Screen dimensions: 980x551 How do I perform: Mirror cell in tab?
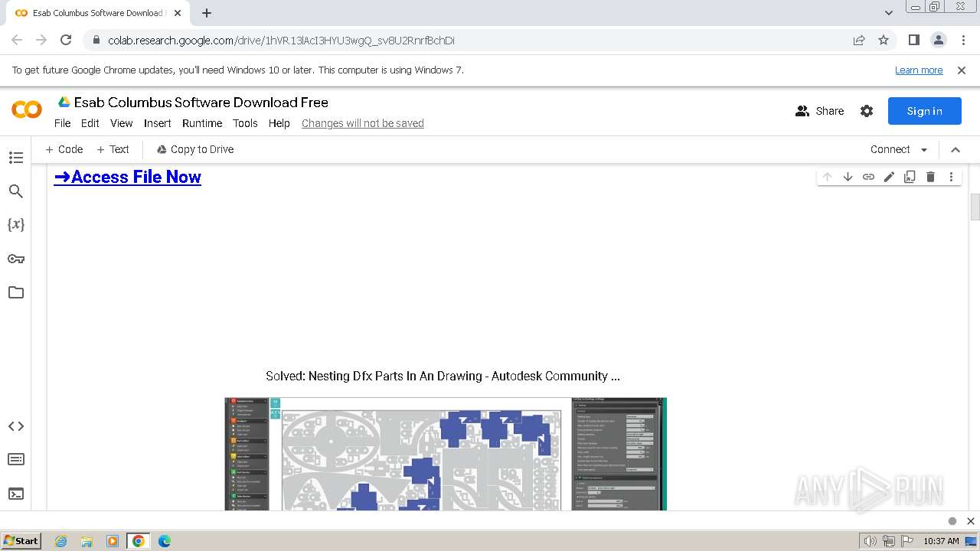[x=910, y=177]
